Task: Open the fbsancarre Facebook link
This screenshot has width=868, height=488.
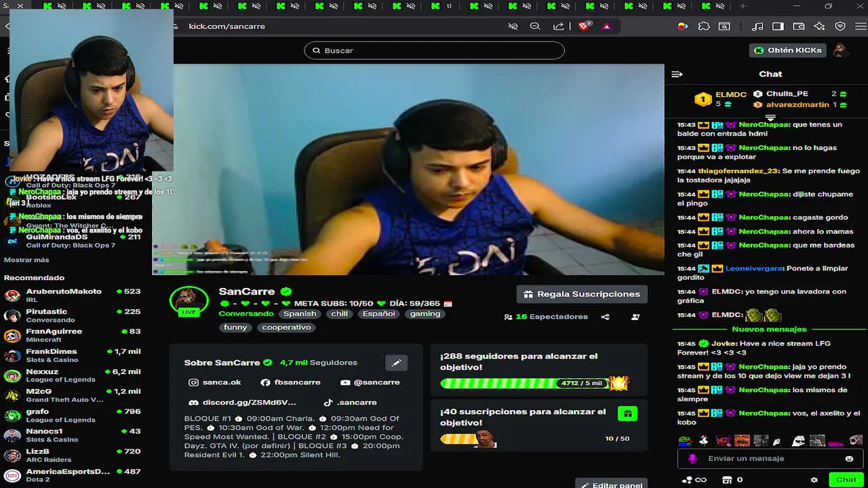Action: point(291,382)
